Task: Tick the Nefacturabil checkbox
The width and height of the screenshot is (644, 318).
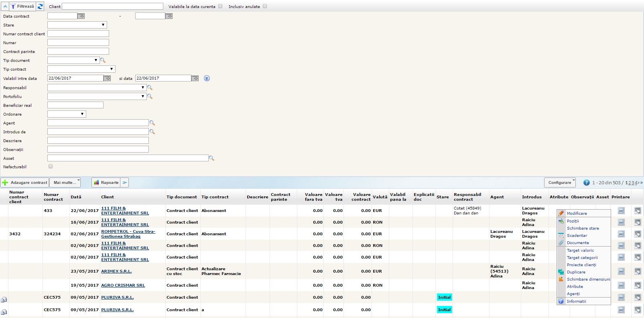Action: (x=51, y=166)
